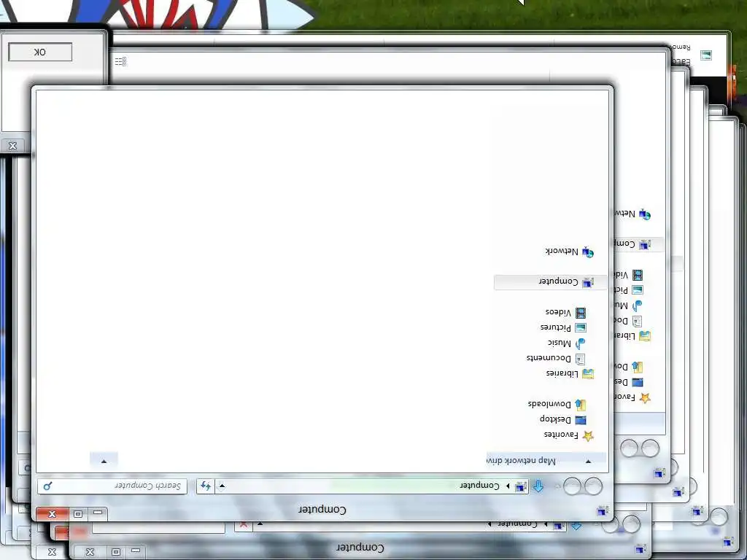Screen dimensions: 747x560
Task: Click the Music icon in the second window
Action: click(638, 306)
